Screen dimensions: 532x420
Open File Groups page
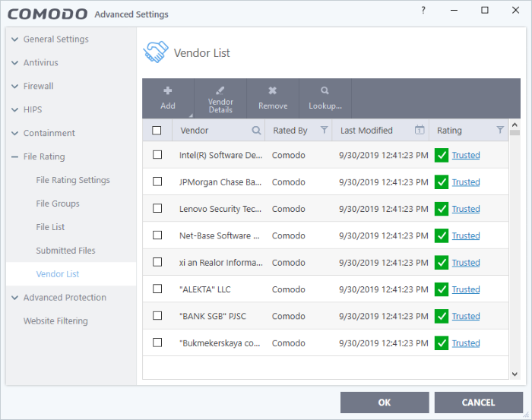[58, 204]
